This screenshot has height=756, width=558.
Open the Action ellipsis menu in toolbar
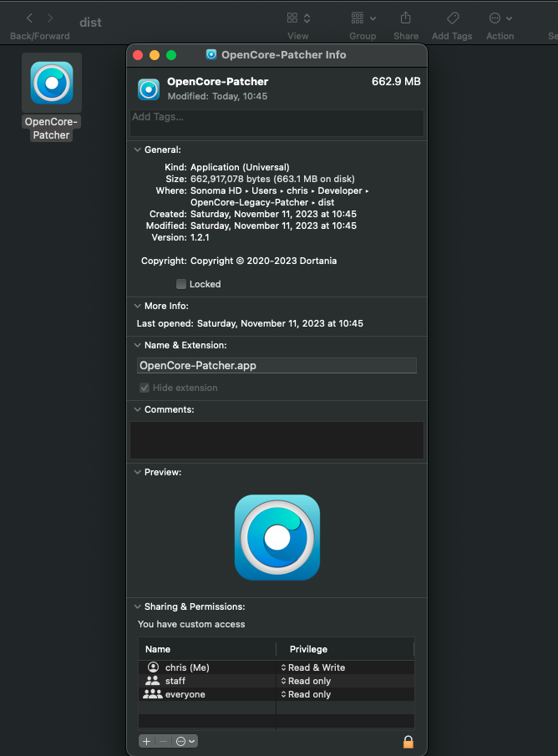click(x=500, y=18)
